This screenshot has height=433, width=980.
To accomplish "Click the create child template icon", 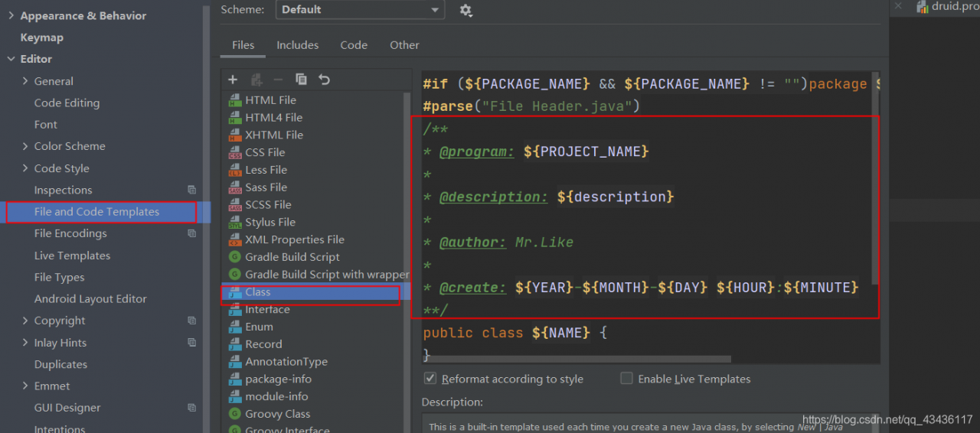I will pos(256,80).
